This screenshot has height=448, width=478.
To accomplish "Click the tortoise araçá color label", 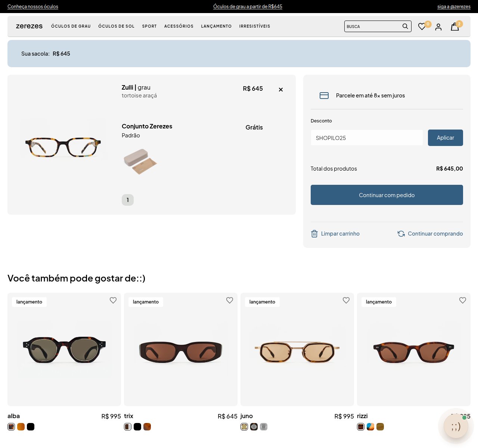I will (139, 96).
